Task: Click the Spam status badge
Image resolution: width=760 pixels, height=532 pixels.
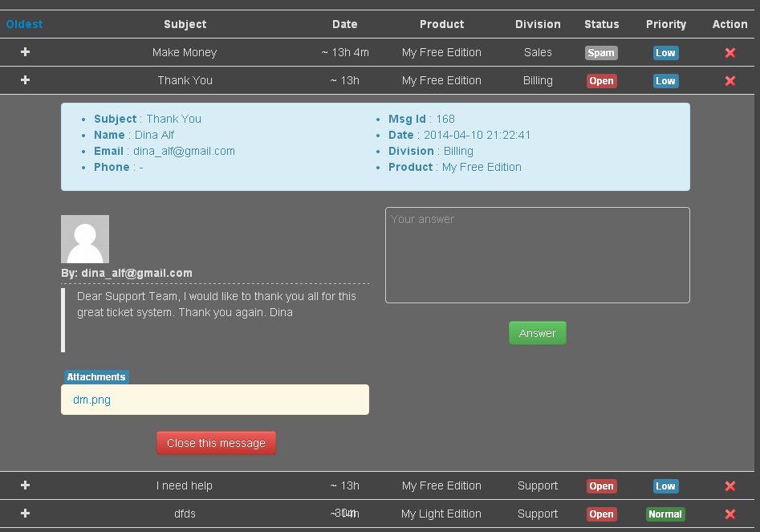Action: 601,53
